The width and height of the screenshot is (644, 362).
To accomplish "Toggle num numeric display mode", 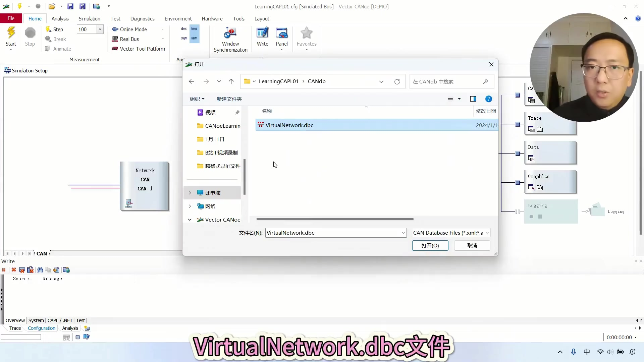I will click(x=194, y=38).
